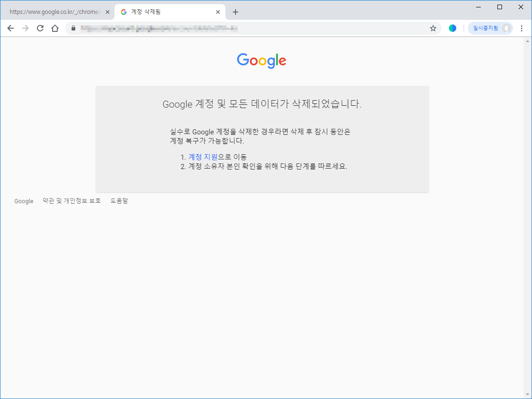Viewport: 532px width, 399px height.
Task: Open the 도움말 footer link
Action: (119, 201)
